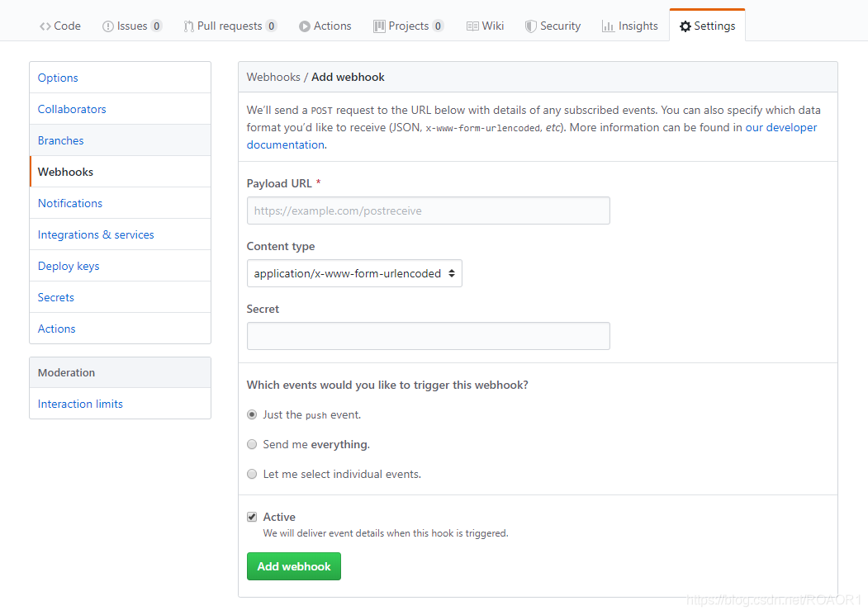The height and width of the screenshot is (615, 868).
Task: Click the Wiki book icon
Action: tap(472, 26)
